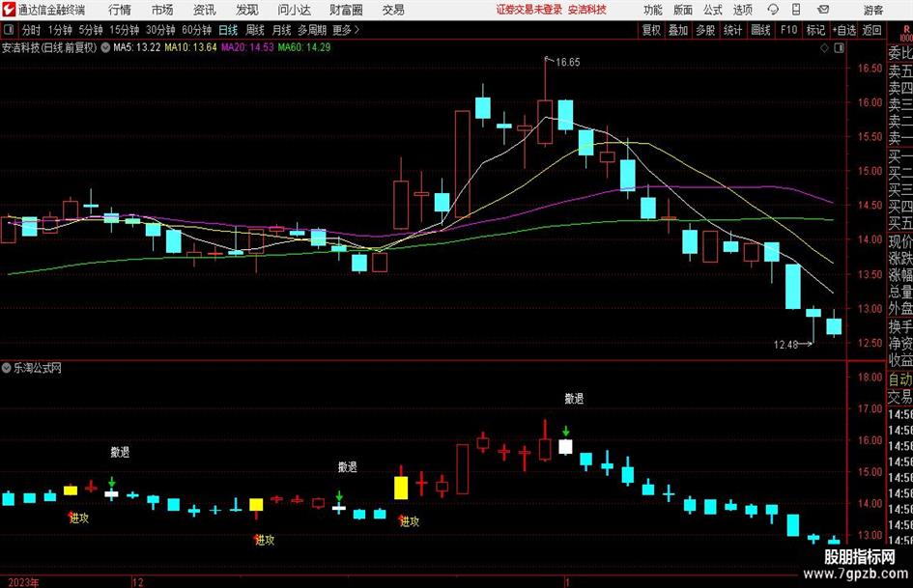Click the diamond icon above the chart

click(x=824, y=47)
